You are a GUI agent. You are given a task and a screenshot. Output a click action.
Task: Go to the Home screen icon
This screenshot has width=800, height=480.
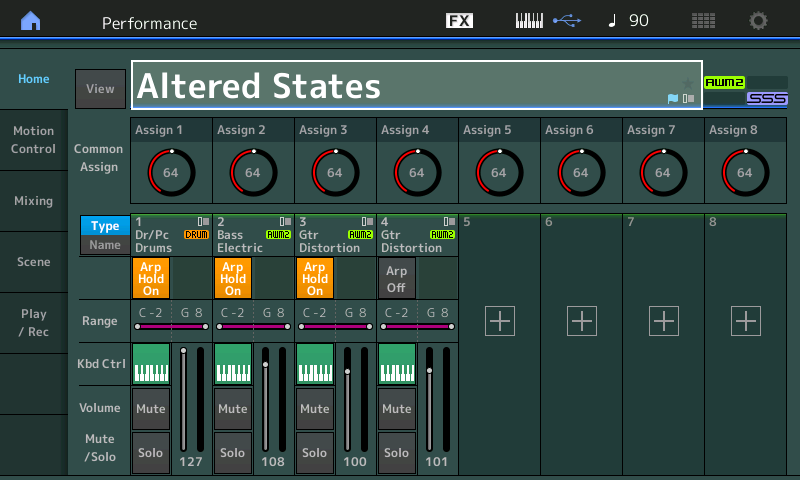[31, 21]
